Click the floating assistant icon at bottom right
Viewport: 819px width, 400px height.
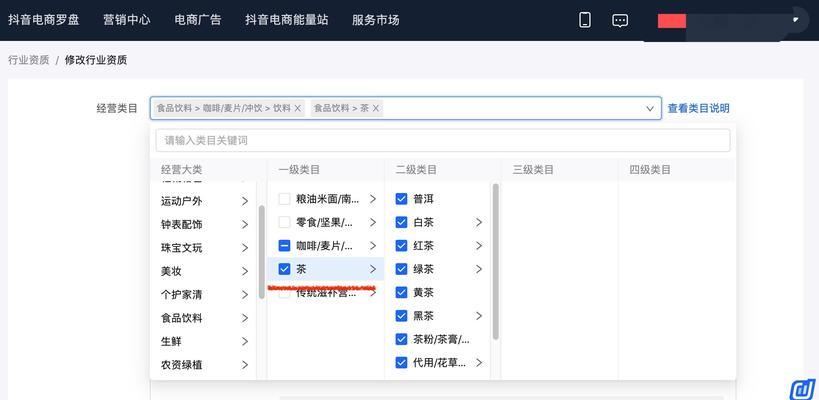point(802,389)
